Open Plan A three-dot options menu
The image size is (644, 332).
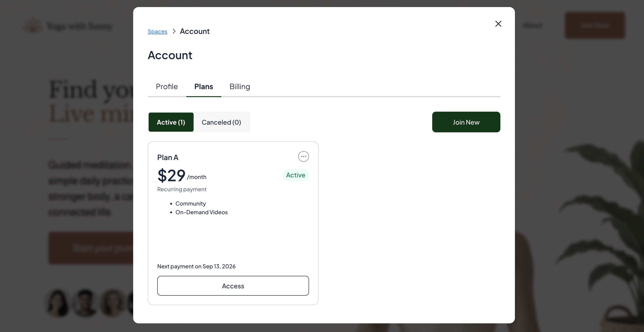304,156
